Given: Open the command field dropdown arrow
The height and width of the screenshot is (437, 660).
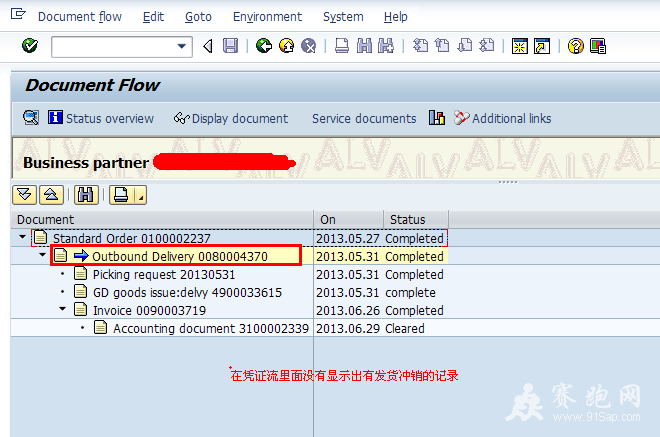Looking at the screenshot, I should point(182,46).
